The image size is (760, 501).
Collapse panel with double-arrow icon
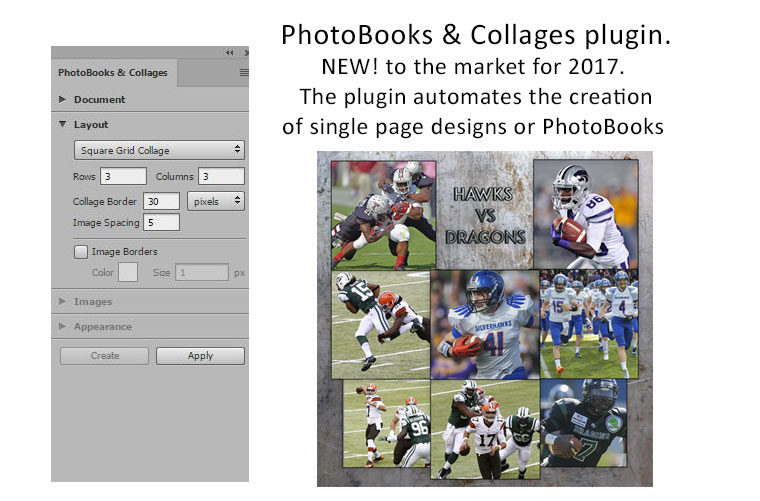point(229,52)
